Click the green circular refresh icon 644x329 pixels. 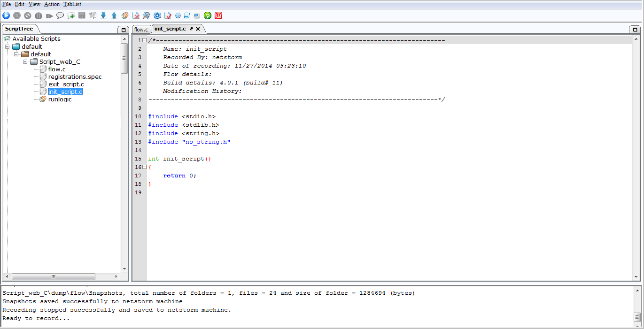tap(208, 15)
